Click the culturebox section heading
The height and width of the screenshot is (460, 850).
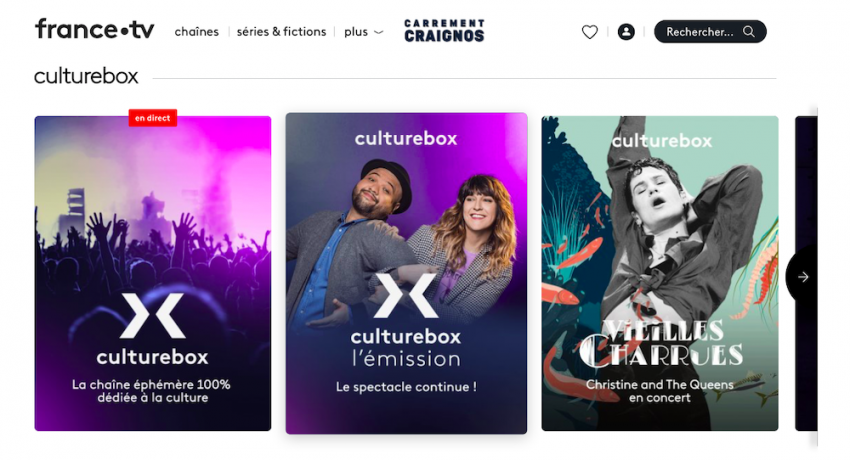pos(86,76)
